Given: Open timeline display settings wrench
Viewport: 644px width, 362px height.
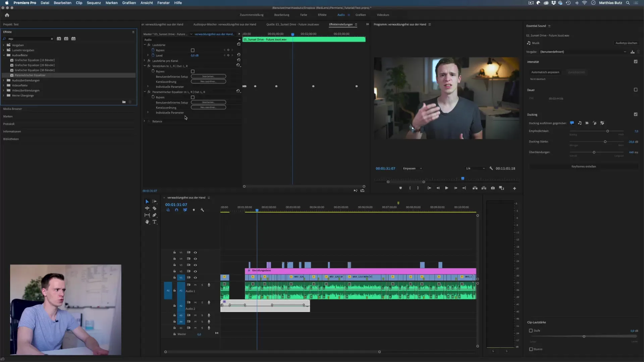Looking at the screenshot, I should 202,210.
